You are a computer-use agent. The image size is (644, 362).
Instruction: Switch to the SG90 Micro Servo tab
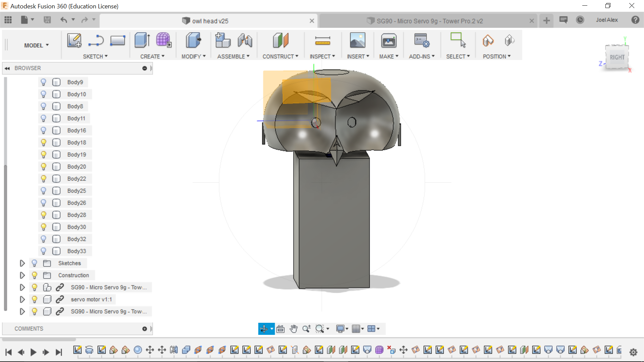point(429,21)
